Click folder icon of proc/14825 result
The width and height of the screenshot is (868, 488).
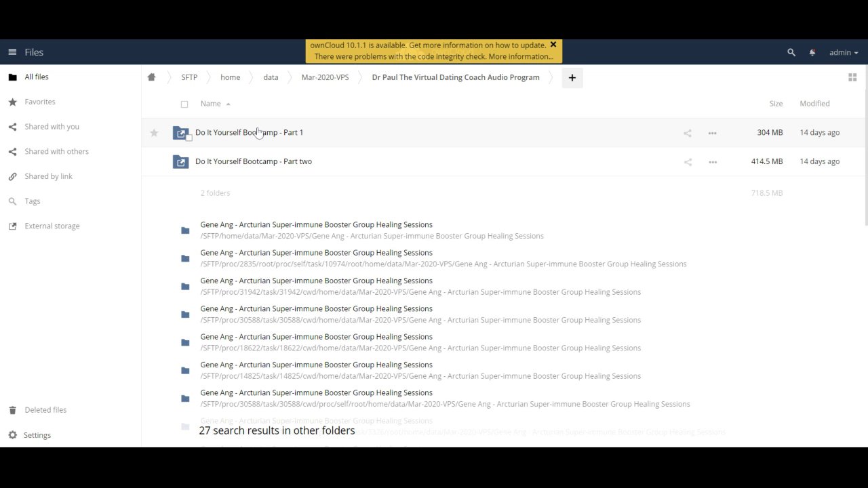[x=185, y=370]
